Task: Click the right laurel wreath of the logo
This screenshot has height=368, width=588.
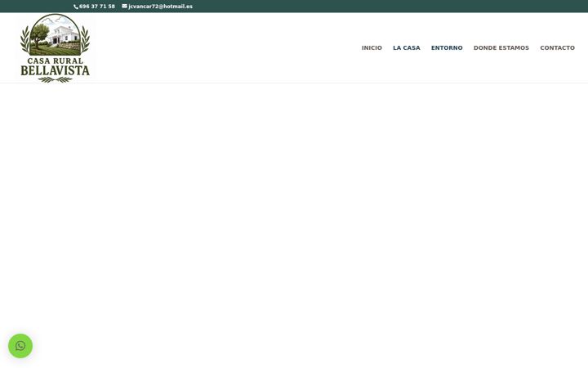Action: pyautogui.click(x=85, y=39)
